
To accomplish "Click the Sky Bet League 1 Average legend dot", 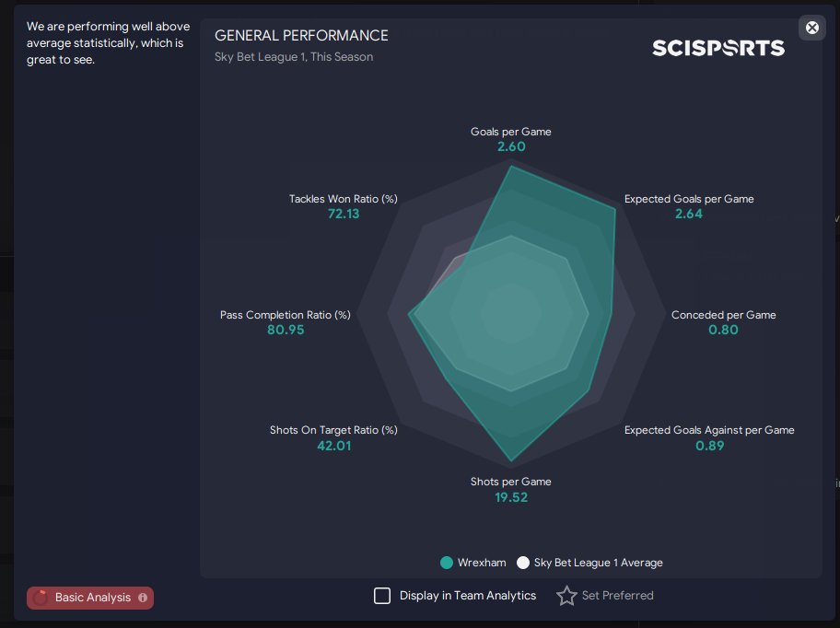I will tap(523, 563).
